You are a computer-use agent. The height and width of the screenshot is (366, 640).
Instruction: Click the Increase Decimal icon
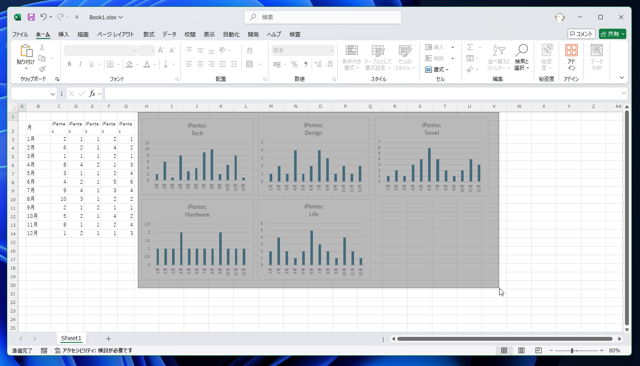pos(318,64)
